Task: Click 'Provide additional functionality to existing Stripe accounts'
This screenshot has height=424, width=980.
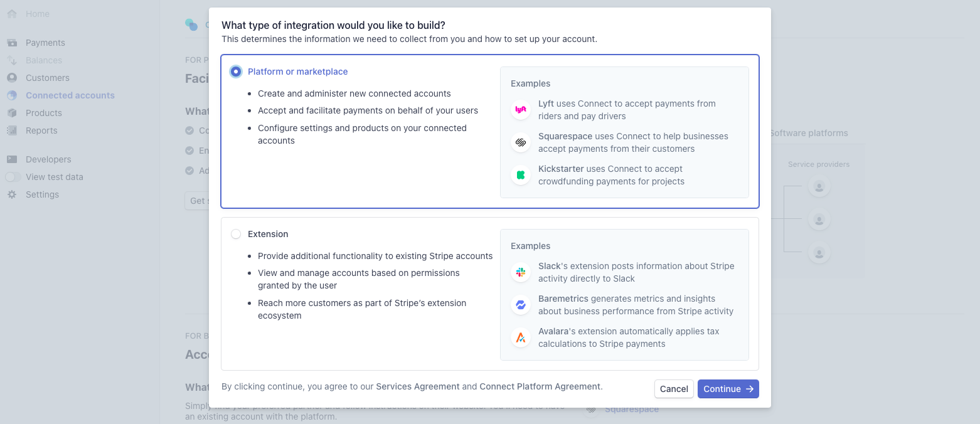Action: point(375,256)
